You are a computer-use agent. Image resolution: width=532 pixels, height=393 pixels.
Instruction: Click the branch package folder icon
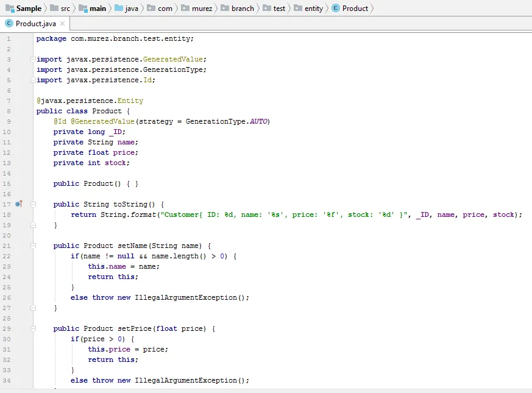[225, 8]
